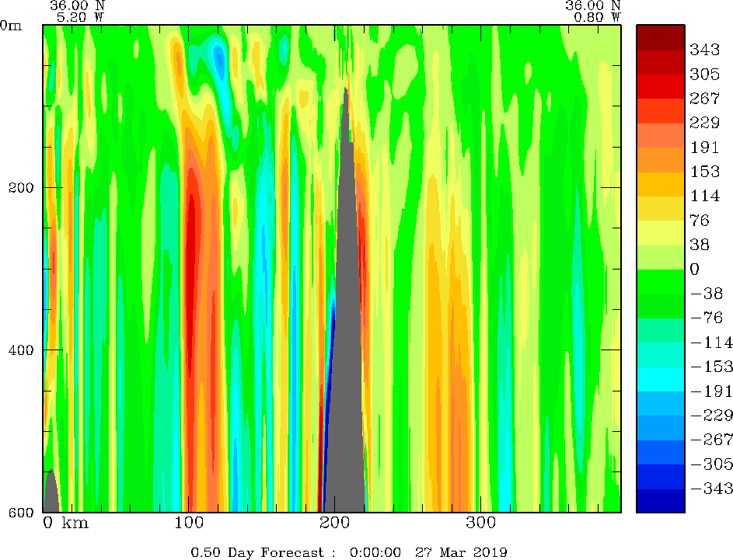
Task: Click the red 305 colorbar band
Action: click(661, 62)
